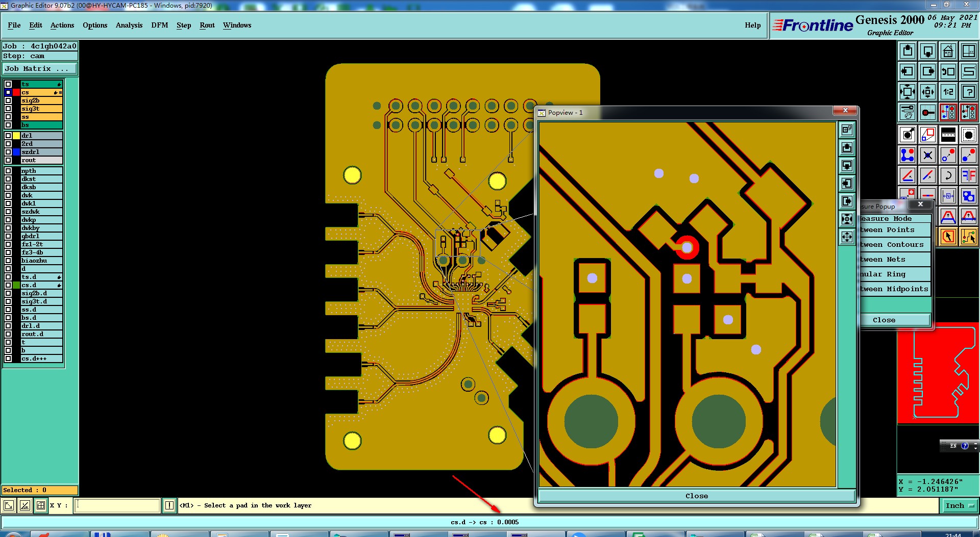Click the rotate arrow tool icon

pyautogui.click(x=948, y=175)
